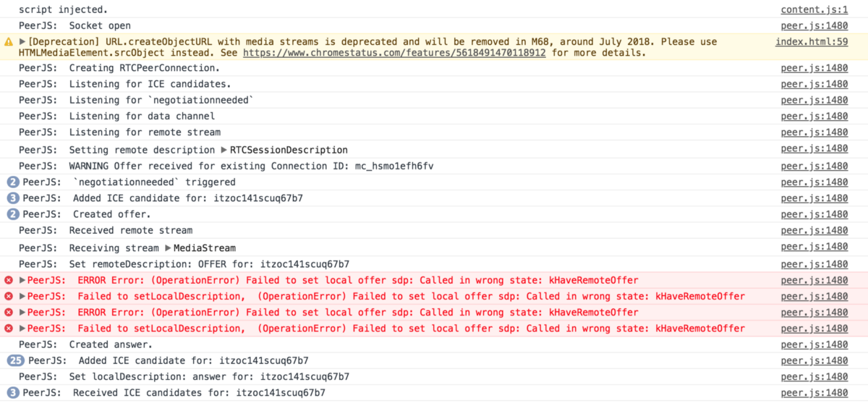Click the count badge beside Created offer
Viewport: 868px width, 406px height.
[12, 214]
